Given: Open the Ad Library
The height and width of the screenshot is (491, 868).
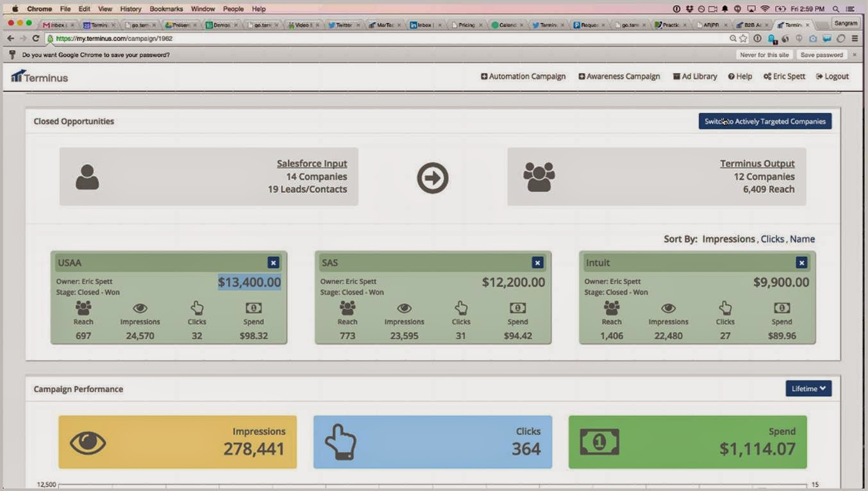Looking at the screenshot, I should (695, 76).
